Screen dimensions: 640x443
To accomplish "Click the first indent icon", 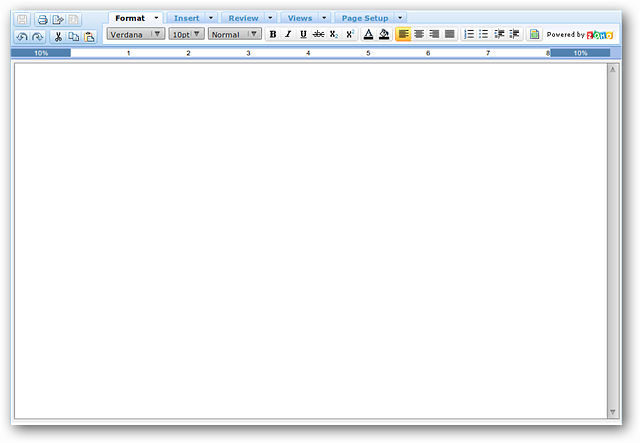I will click(499, 34).
